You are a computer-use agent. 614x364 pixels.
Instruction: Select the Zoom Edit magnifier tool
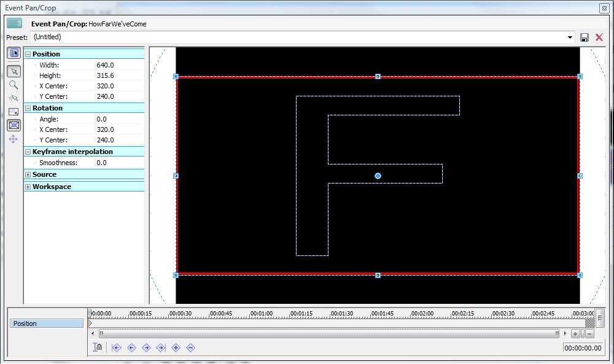pyautogui.click(x=14, y=85)
